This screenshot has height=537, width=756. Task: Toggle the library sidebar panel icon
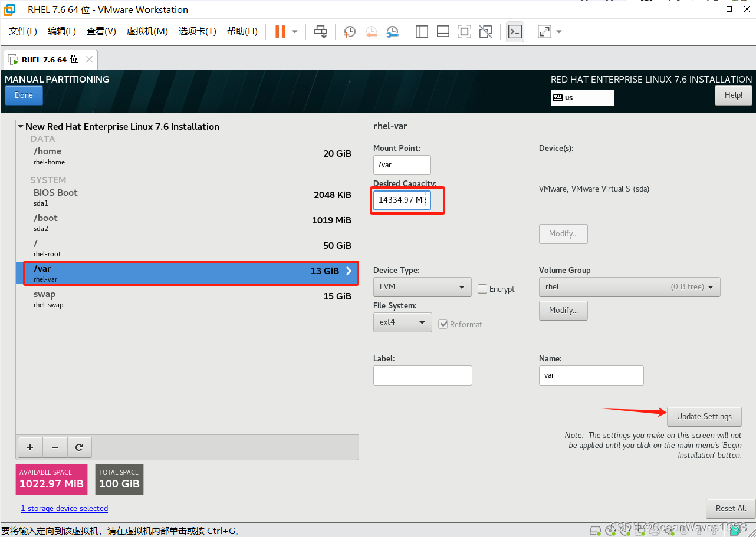point(422,31)
